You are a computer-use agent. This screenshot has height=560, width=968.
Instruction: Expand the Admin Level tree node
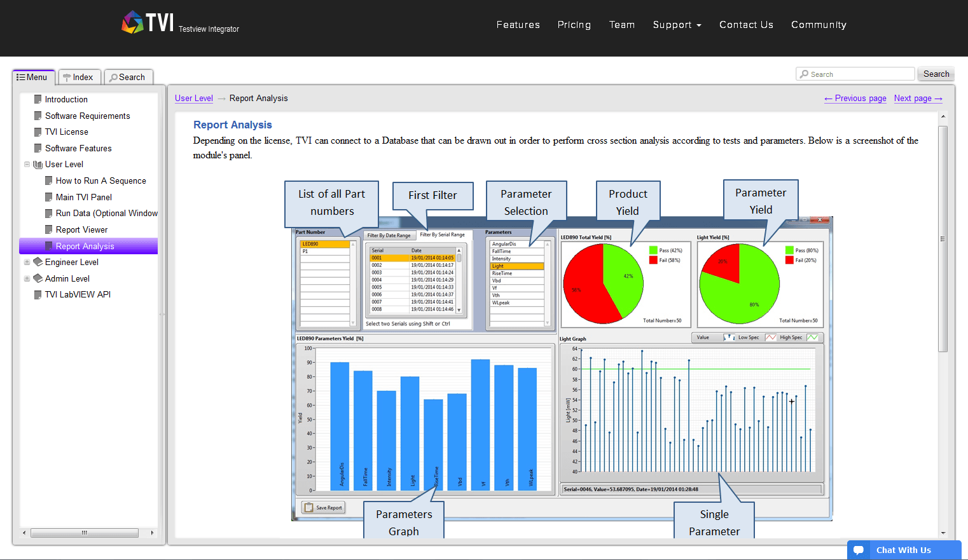(27, 278)
